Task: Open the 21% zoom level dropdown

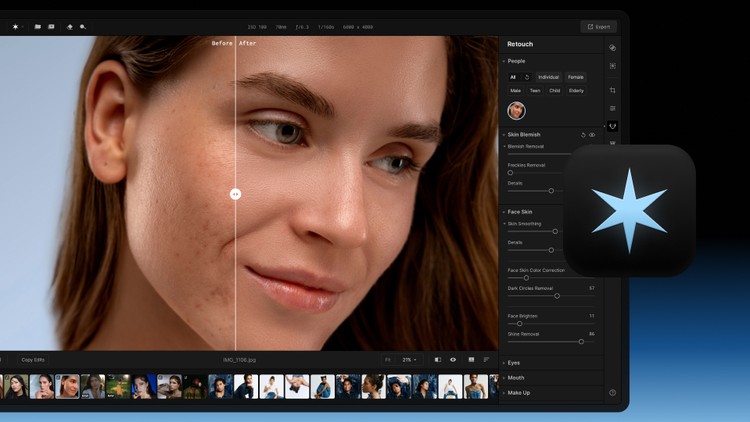Action: click(409, 359)
